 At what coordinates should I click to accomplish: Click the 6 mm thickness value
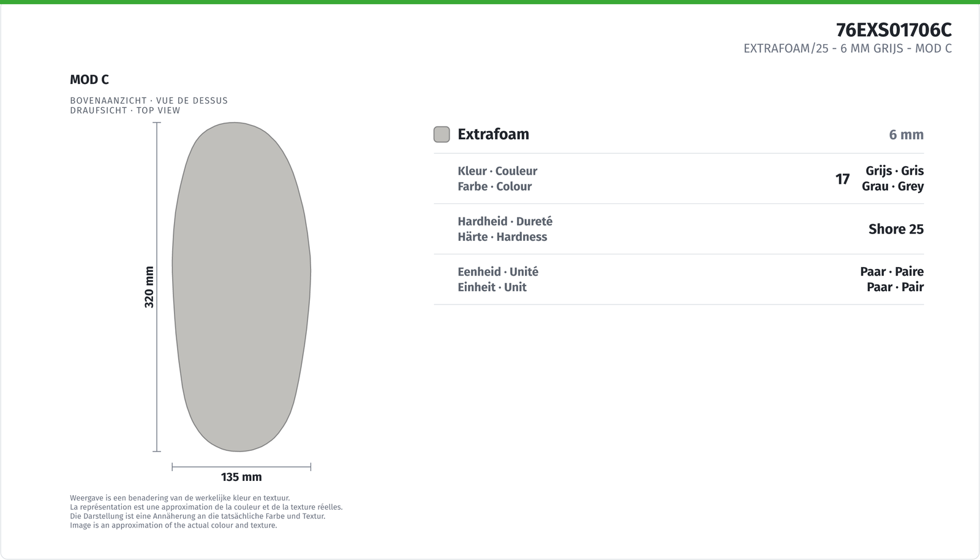click(x=906, y=135)
